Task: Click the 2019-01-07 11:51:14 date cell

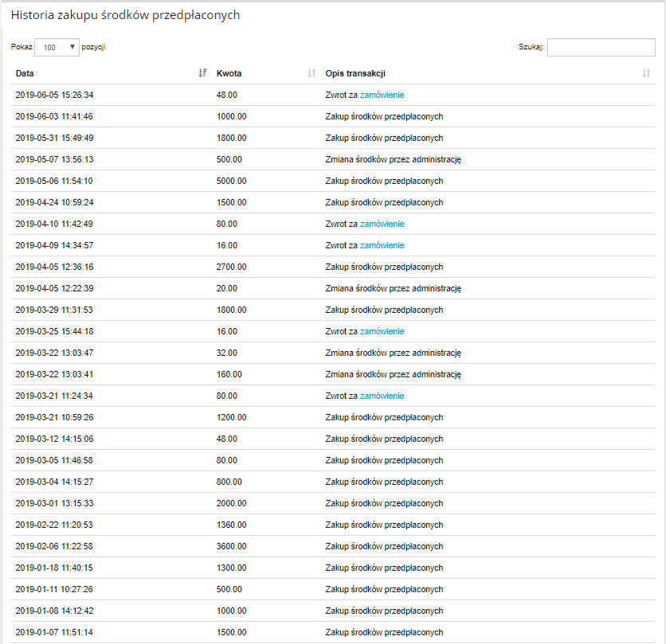Action: point(54,632)
